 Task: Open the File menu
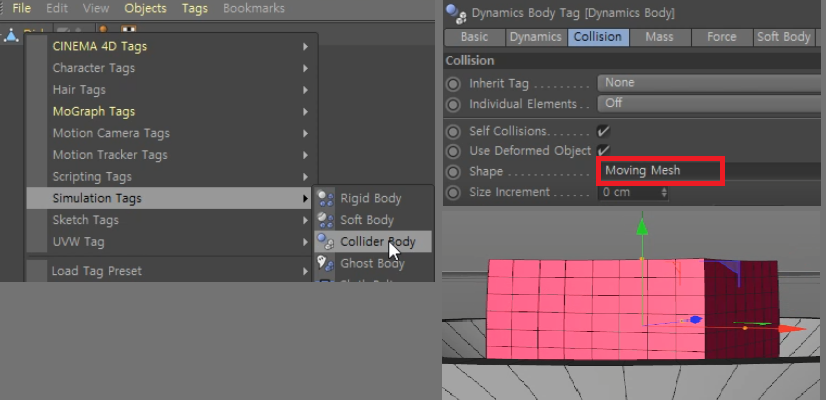[x=21, y=8]
